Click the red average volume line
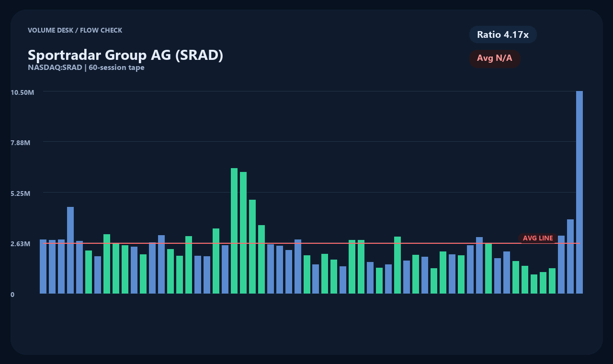Viewport: 613px width, 364px height. tap(311, 243)
